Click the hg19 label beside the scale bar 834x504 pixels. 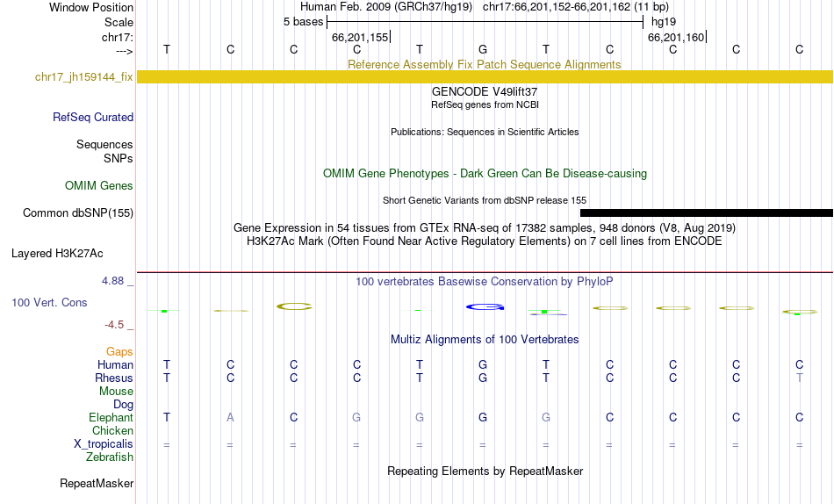pyautogui.click(x=664, y=22)
